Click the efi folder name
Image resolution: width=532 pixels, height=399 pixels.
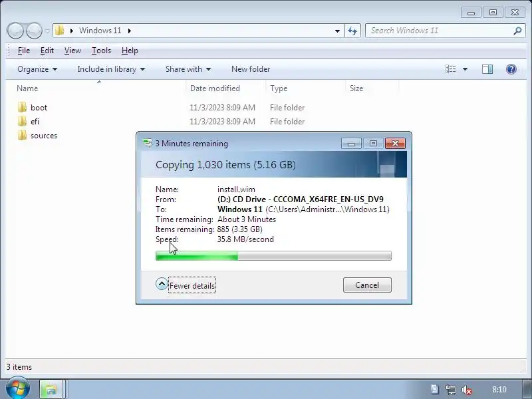click(35, 122)
